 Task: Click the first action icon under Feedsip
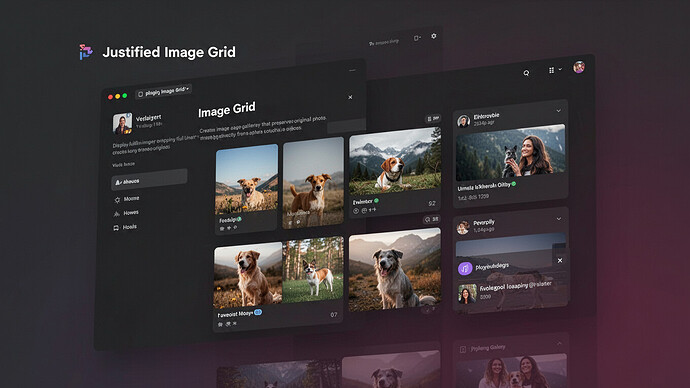tap(222, 229)
